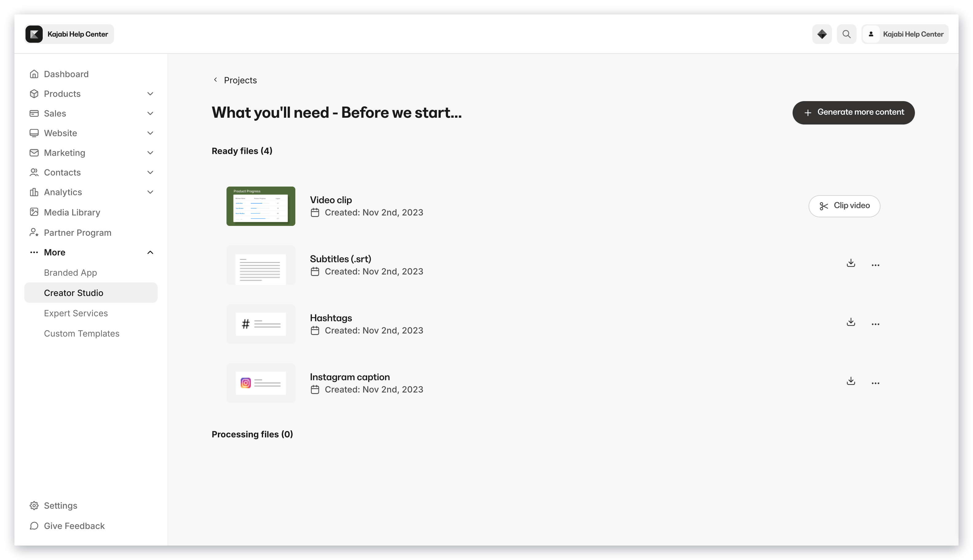Open Settings in sidebar

tap(91, 505)
